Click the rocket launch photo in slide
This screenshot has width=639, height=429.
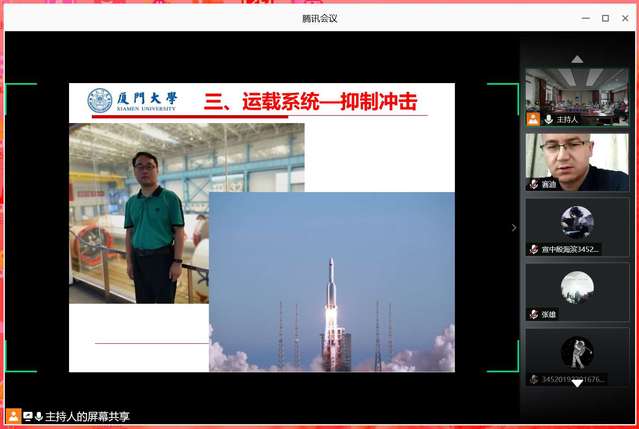(x=331, y=282)
